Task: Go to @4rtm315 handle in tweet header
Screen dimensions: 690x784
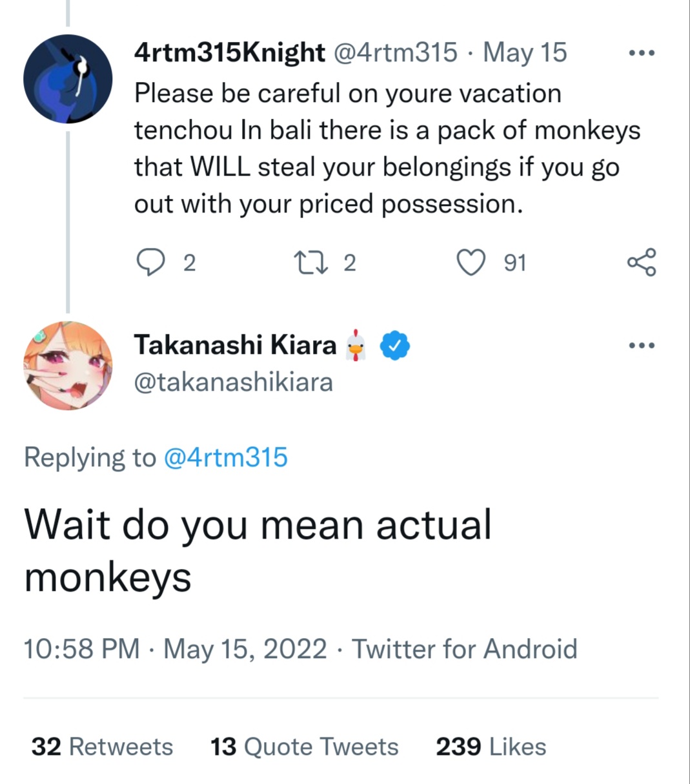Action: coord(395,53)
